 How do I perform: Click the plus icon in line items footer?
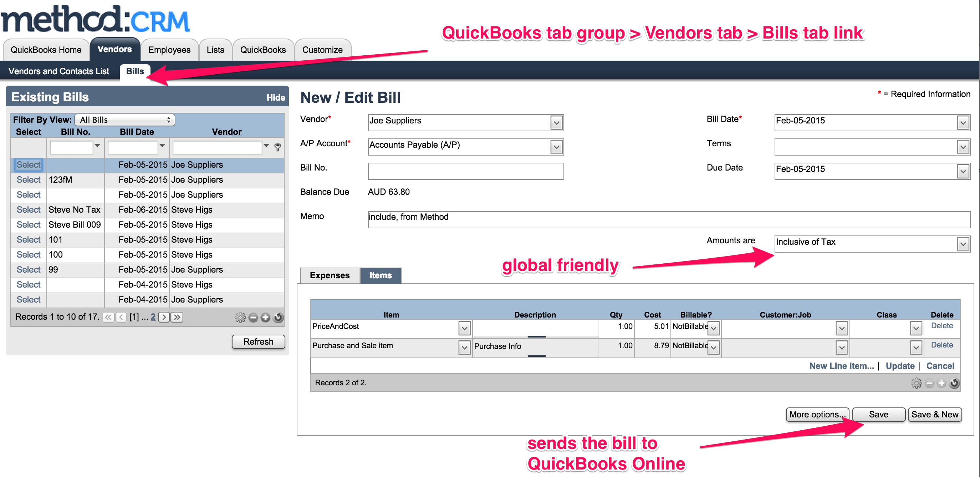[x=941, y=383]
